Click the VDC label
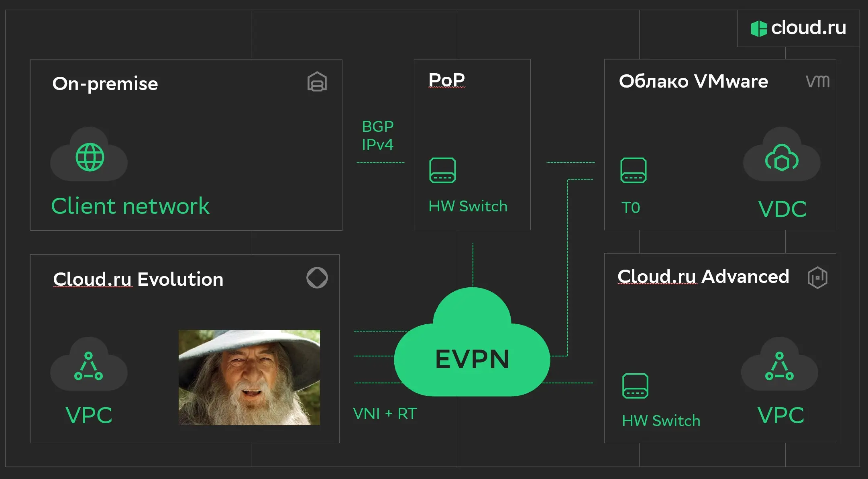This screenshot has height=479, width=868. [x=782, y=209]
